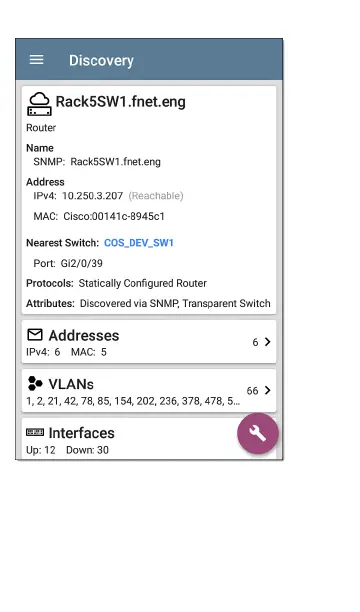Tap the Statically Configured Router protocol text
This screenshot has height=612, width=360.
click(143, 283)
